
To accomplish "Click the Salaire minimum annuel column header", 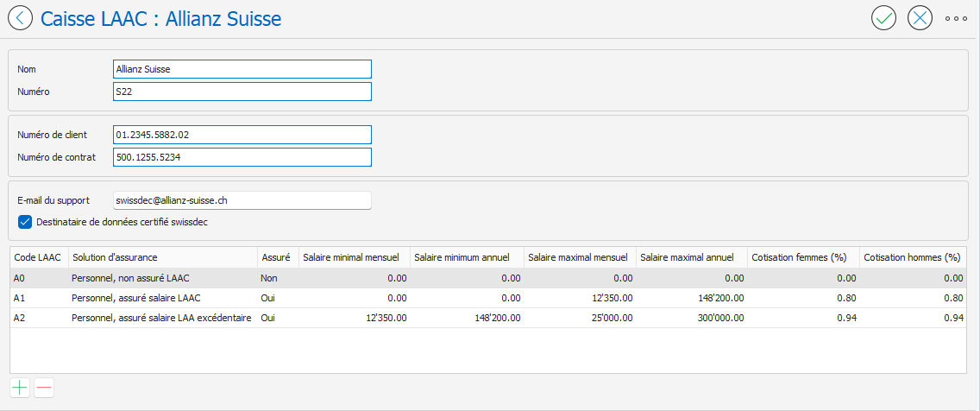I will [466, 257].
